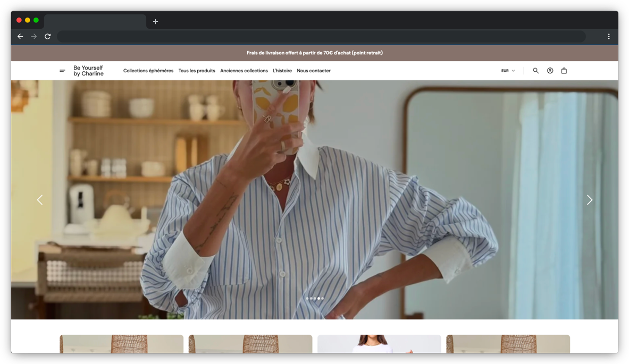This screenshot has height=364, width=629.
Task: Select the first carousel pagination dot
Action: [307, 299]
